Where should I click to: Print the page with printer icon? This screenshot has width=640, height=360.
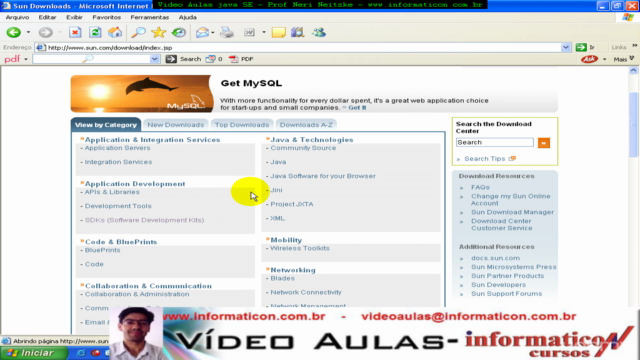227,32
